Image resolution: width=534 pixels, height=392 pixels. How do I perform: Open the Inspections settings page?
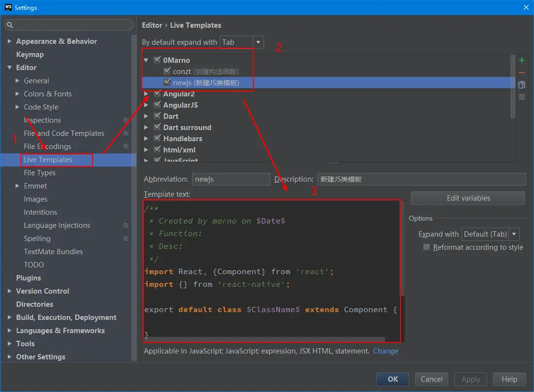coord(42,120)
